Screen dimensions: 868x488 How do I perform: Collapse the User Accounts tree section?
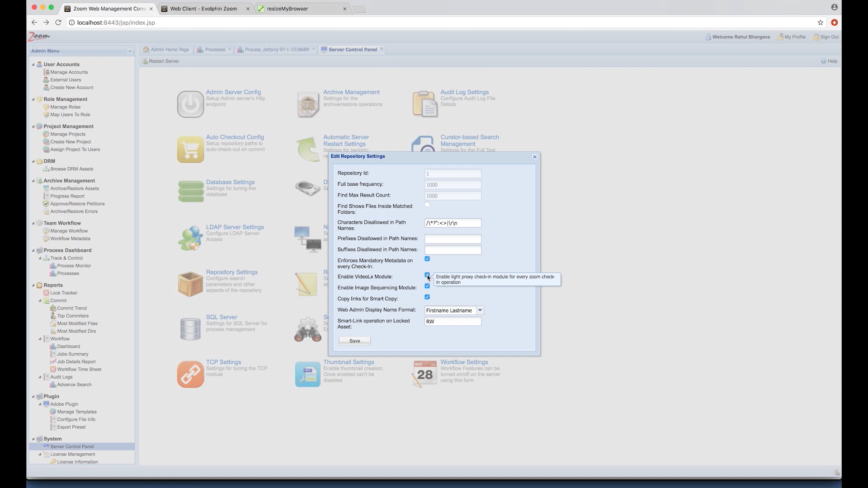(x=33, y=65)
